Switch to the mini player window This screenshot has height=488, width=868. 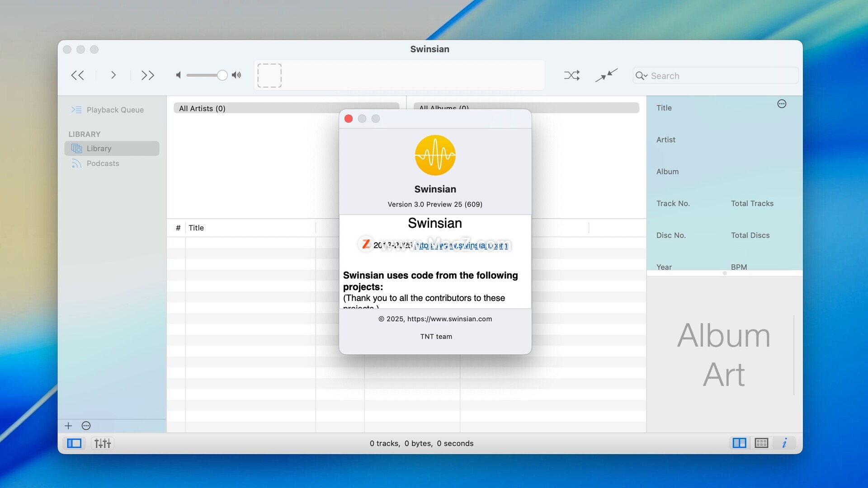(x=606, y=75)
